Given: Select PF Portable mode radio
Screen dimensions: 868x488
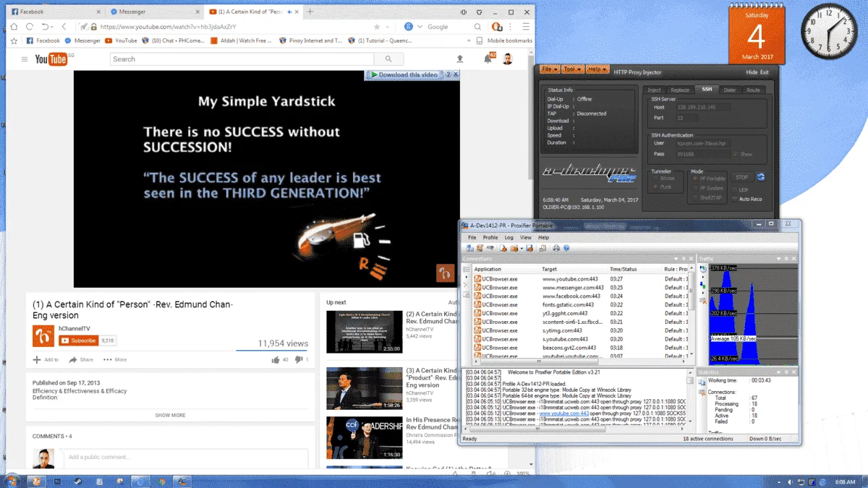Looking at the screenshot, I should (x=695, y=179).
